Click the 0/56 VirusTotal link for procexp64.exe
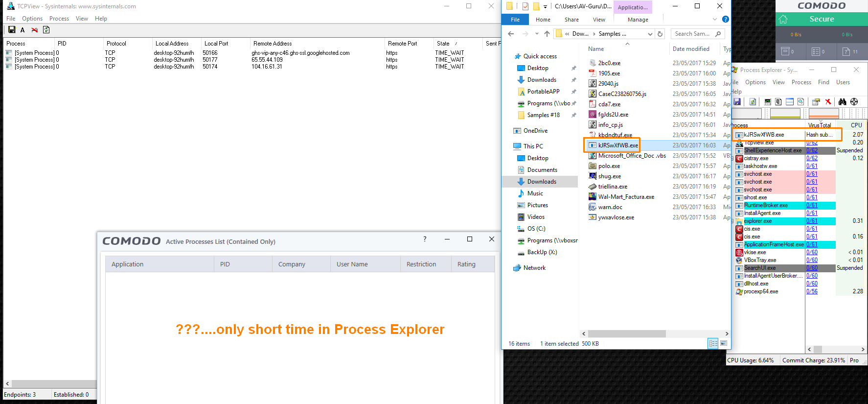 pyautogui.click(x=812, y=291)
